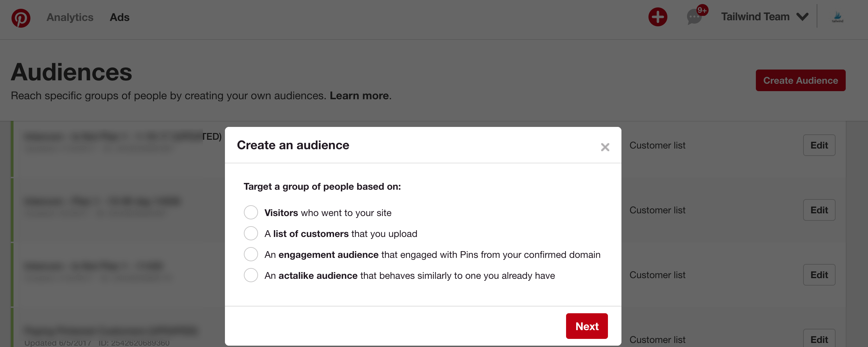This screenshot has width=868, height=347.
Task: Switch to the Analytics tab
Action: click(70, 17)
